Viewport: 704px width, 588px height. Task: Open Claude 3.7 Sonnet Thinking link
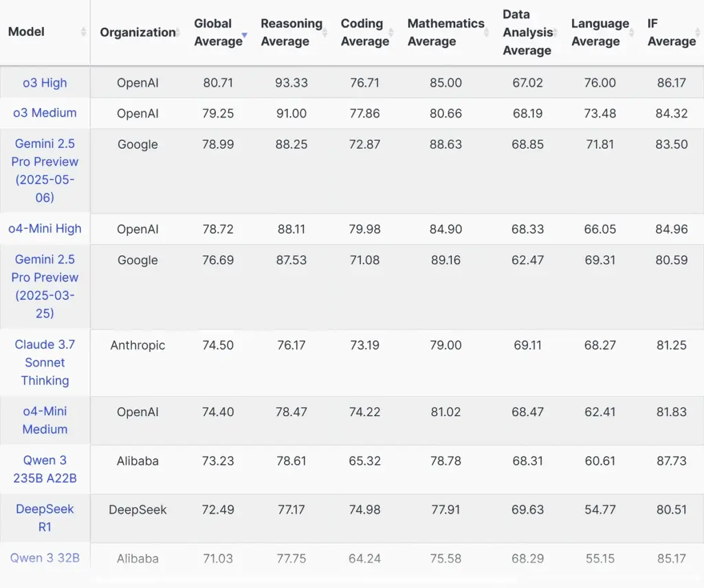point(45,362)
